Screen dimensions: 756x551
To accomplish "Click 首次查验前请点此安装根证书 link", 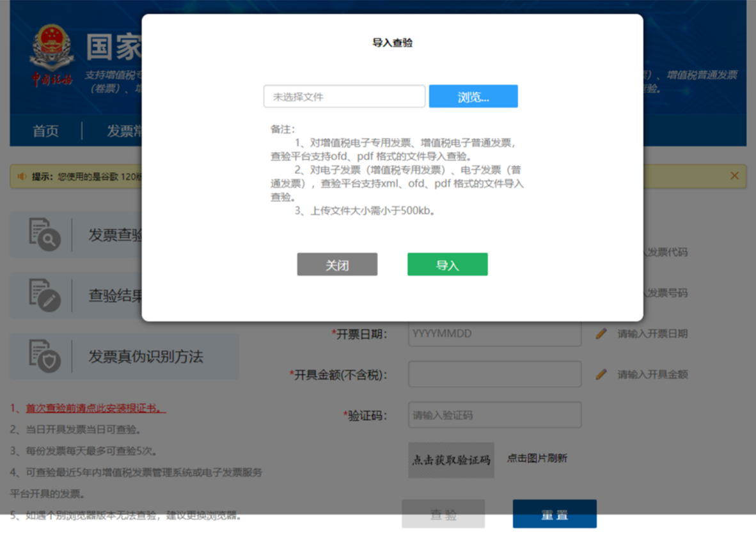I will click(95, 408).
